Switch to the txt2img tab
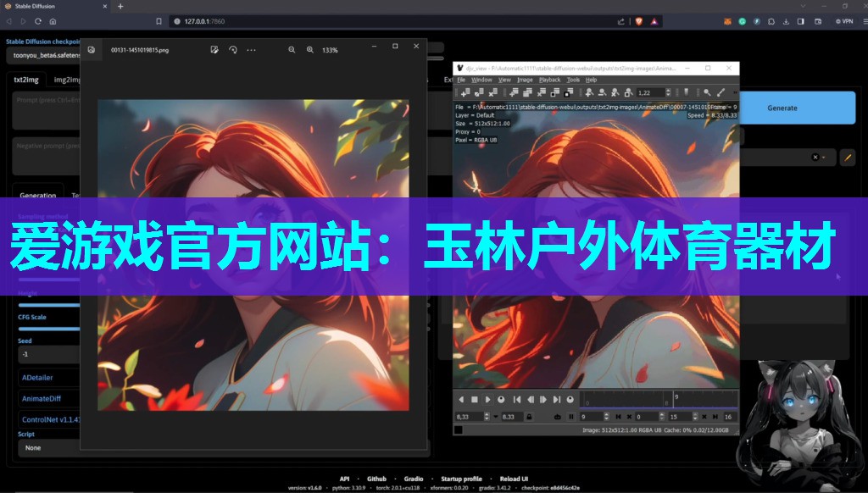This screenshot has width=868, height=493. (x=26, y=80)
